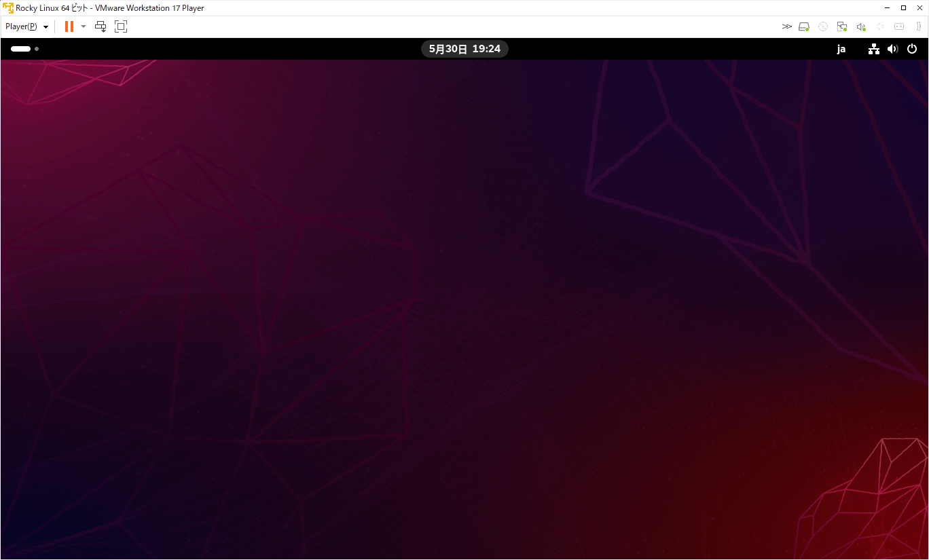Click the display card device icon

[899, 26]
